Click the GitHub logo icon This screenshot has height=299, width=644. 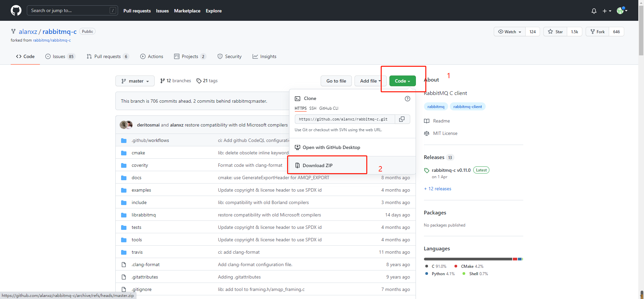pos(16,10)
